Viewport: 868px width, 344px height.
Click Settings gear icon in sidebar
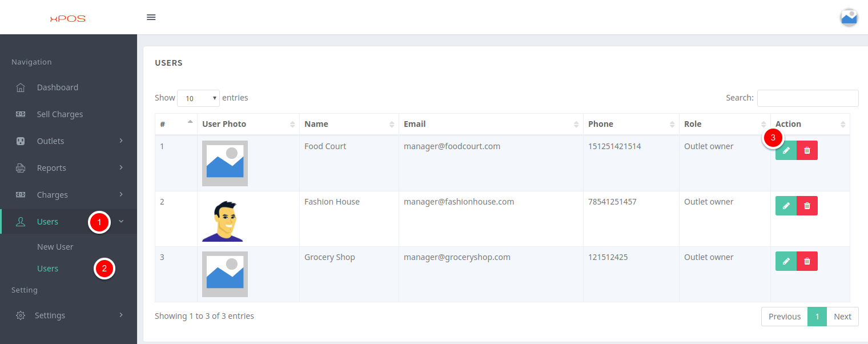tap(21, 315)
